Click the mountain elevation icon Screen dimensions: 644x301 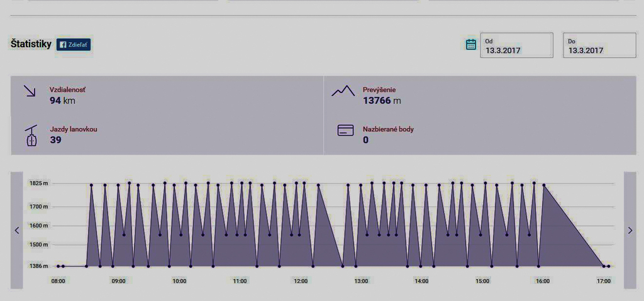tap(343, 90)
